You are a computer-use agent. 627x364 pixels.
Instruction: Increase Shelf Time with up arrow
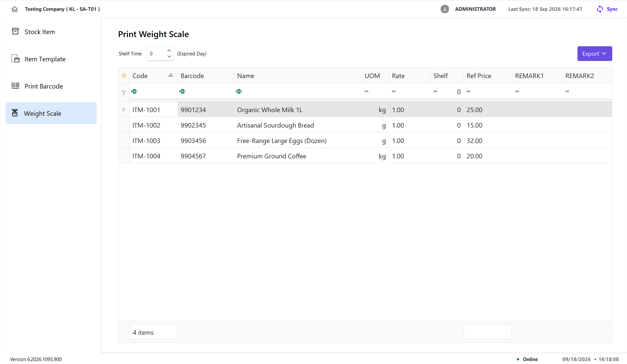click(x=169, y=51)
